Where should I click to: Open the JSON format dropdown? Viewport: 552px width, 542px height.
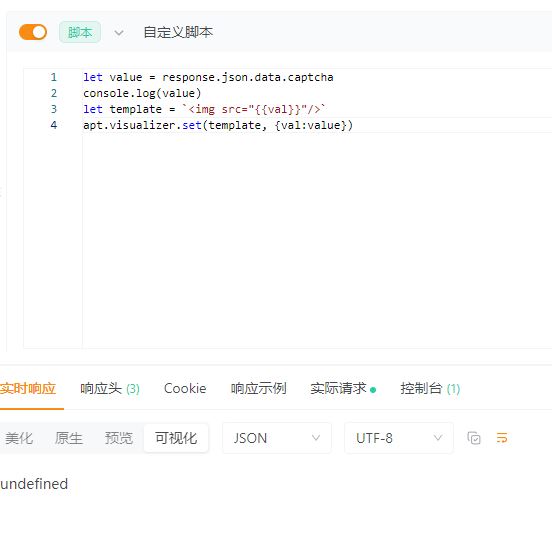(x=277, y=438)
